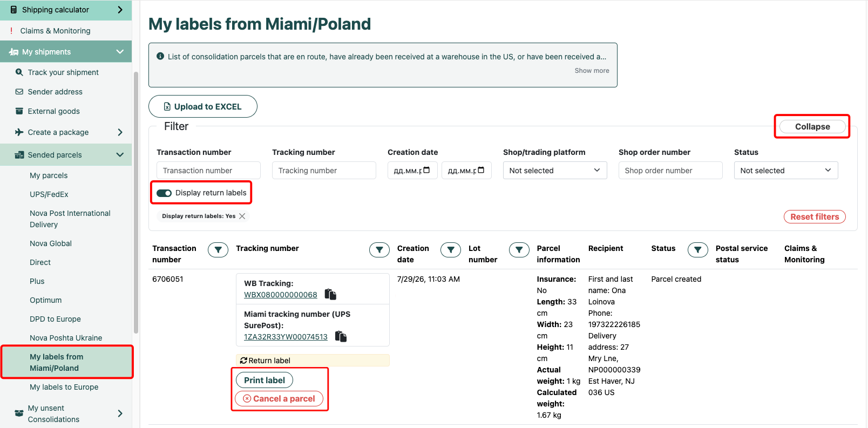
Task: Copy the WB tracking number WBX080000000068
Action: click(330, 294)
